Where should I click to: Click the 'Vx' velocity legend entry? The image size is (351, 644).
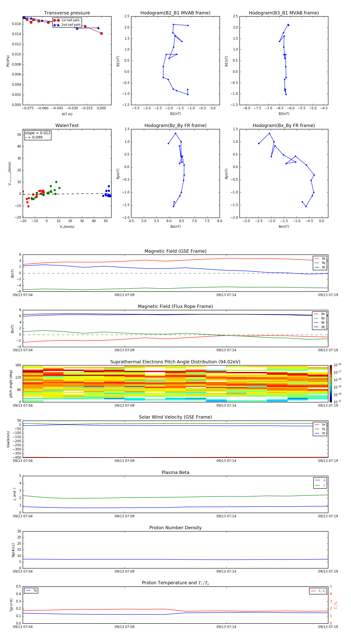(x=320, y=424)
